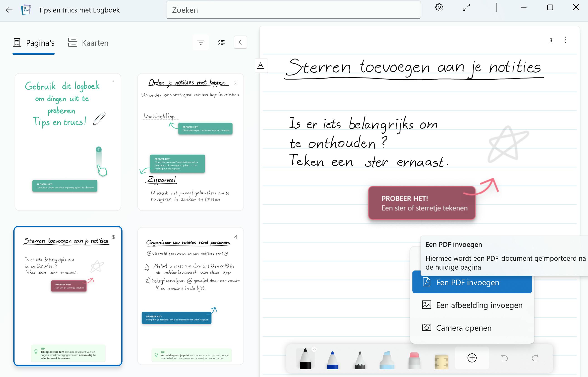Go back with the arrow button
The image size is (588, 377).
(x=9, y=10)
